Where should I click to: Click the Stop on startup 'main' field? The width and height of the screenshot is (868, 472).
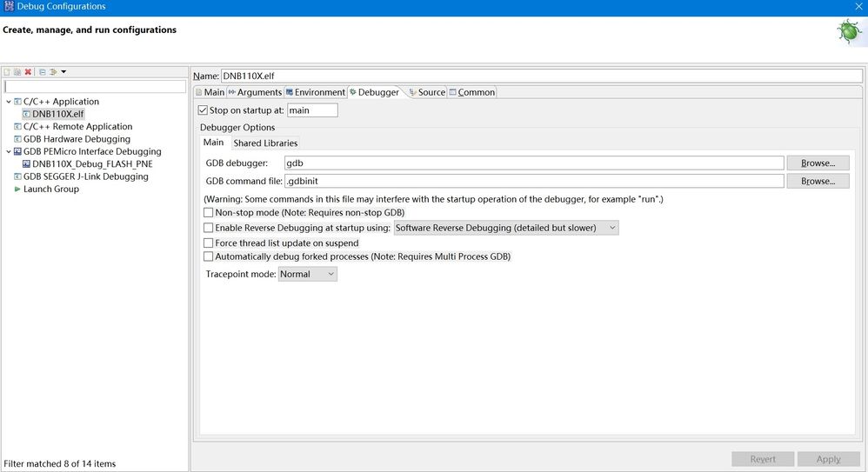[x=312, y=110]
